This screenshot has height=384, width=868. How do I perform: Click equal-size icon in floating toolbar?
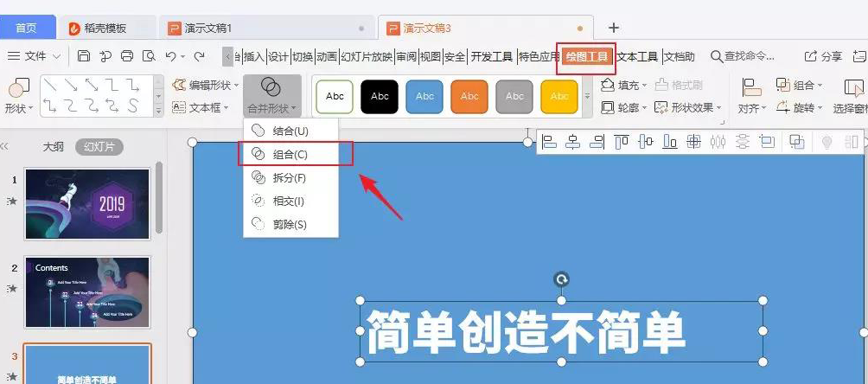[767, 143]
